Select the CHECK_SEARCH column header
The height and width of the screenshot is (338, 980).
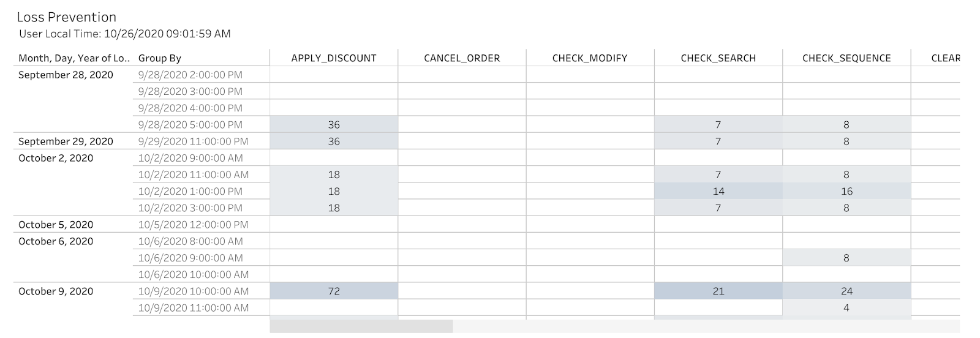click(718, 58)
